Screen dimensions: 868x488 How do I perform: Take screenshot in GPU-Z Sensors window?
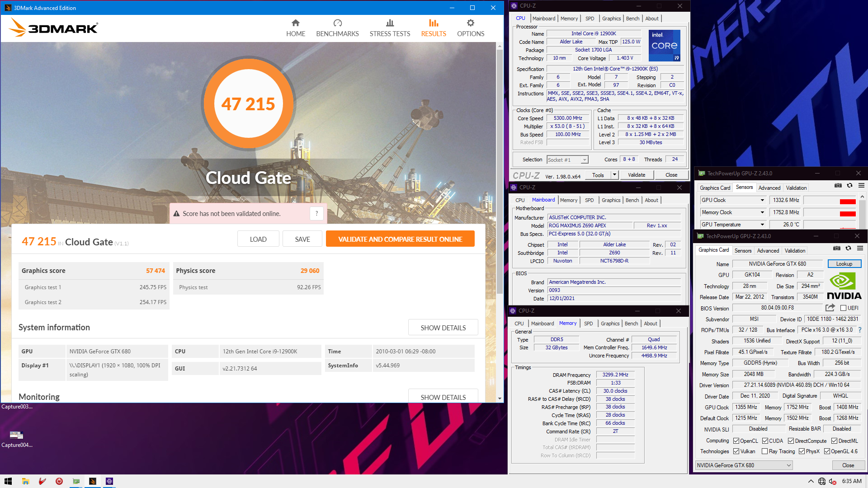pos(838,186)
